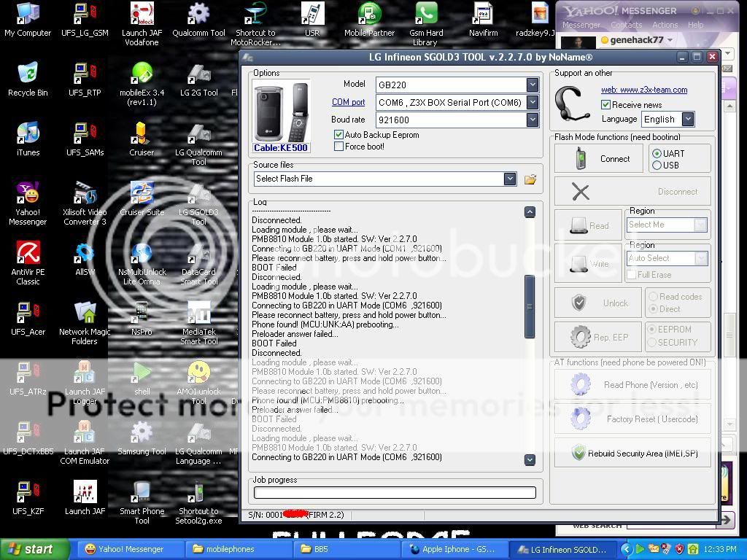Click the Job progress bar

395,493
